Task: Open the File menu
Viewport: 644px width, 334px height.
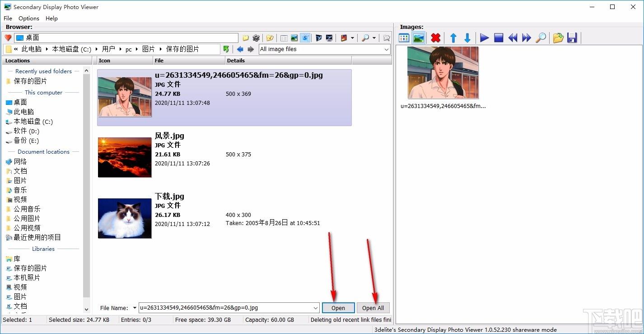Action: 8,18
